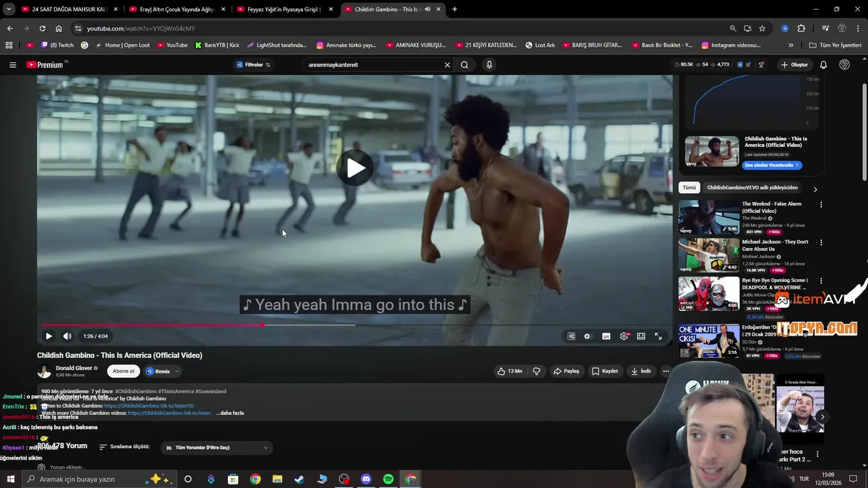This screenshot has width=868, height=488.
Task: Play the video with the center play button
Action: (x=355, y=168)
